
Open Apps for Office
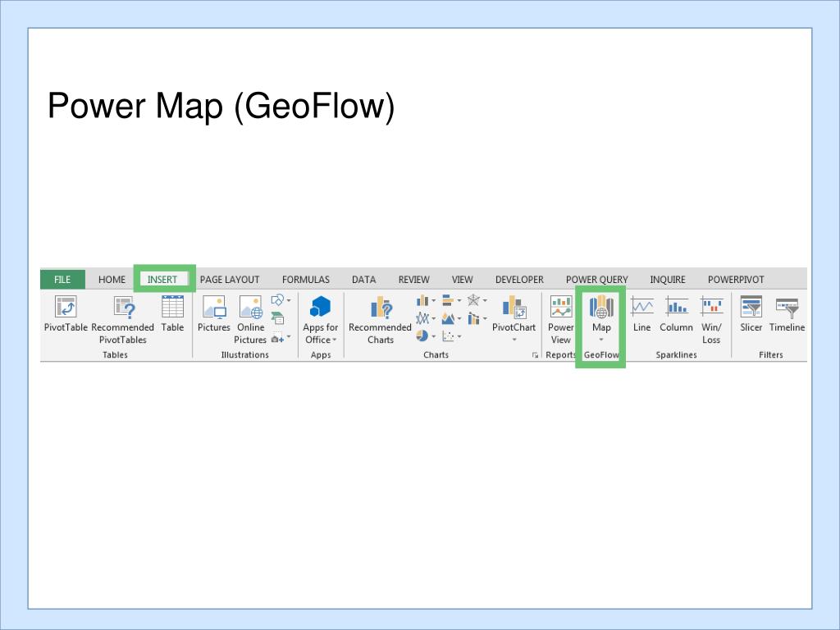click(x=321, y=320)
